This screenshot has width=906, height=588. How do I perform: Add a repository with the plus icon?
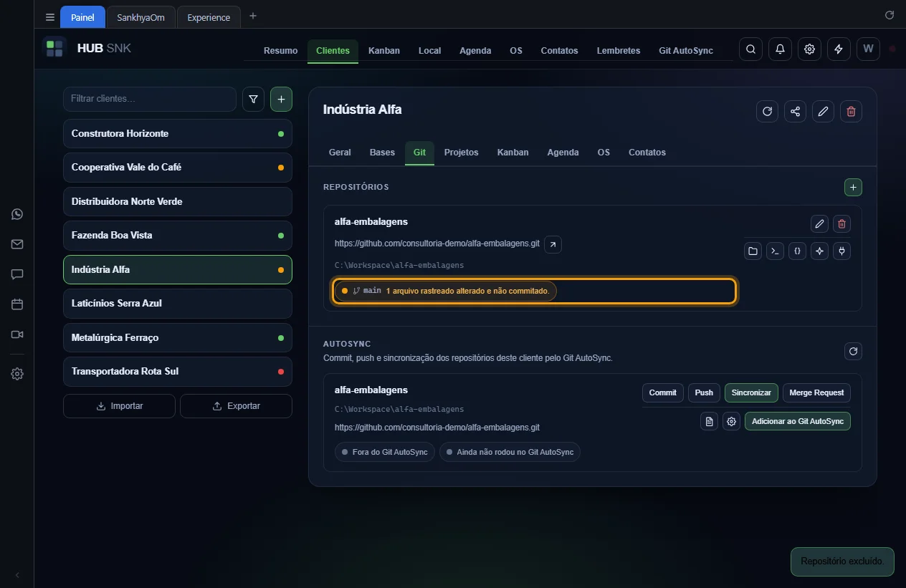(853, 187)
